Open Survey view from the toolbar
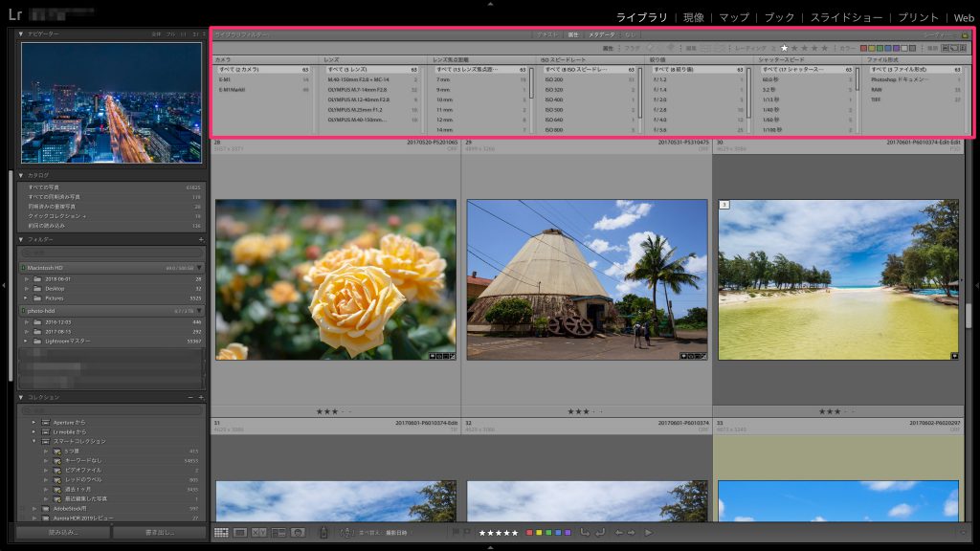The width and height of the screenshot is (980, 551). tap(278, 532)
